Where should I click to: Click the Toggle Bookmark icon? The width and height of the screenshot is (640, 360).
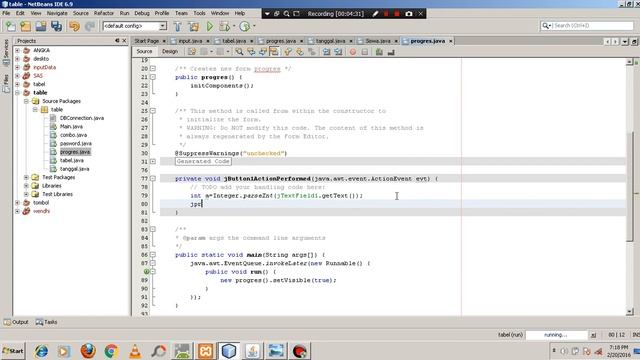click(x=312, y=52)
